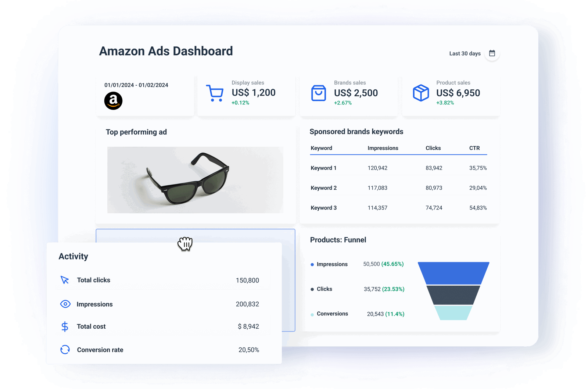Select the Keyword 1 table row link
588x389 pixels.
pyautogui.click(x=323, y=168)
